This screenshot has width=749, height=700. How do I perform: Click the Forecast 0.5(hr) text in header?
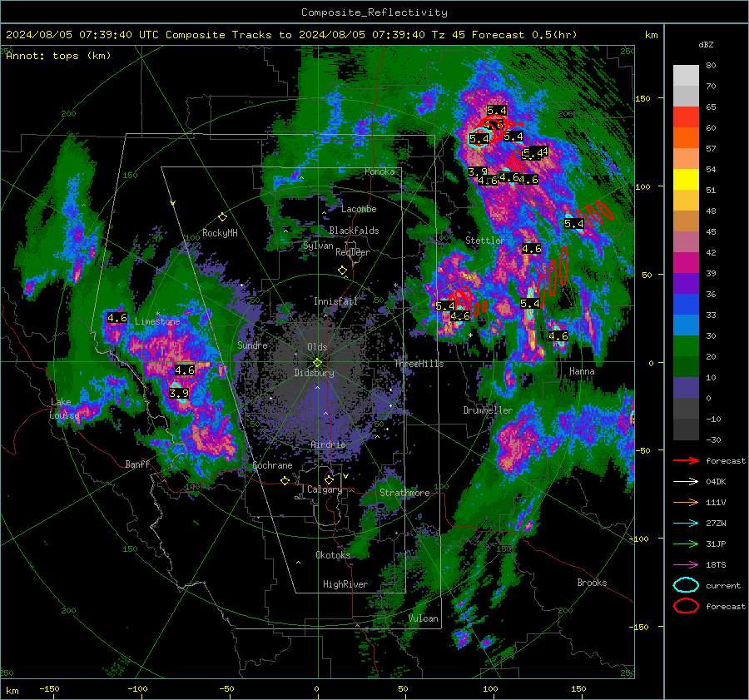524,34
